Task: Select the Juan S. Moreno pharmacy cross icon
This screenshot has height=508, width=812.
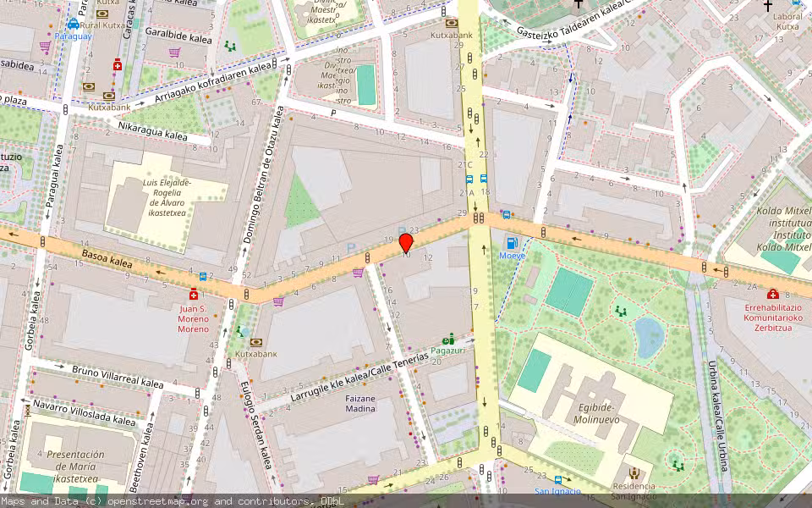Action: [x=194, y=294]
